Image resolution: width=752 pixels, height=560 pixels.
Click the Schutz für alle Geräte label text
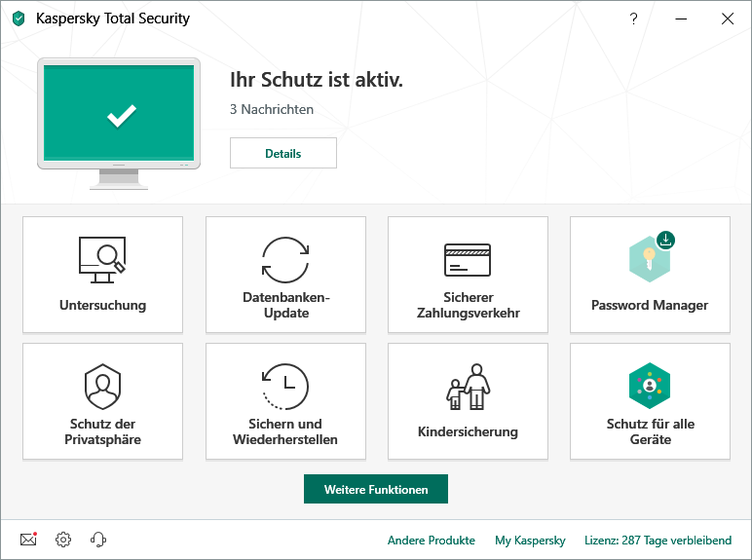(651, 431)
